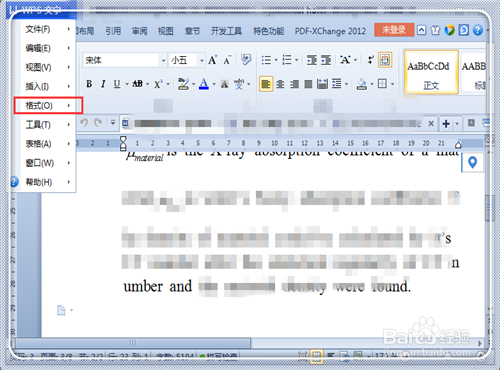Expand the numbered list dropdown arrow
500x370 pixels.
[296, 60]
